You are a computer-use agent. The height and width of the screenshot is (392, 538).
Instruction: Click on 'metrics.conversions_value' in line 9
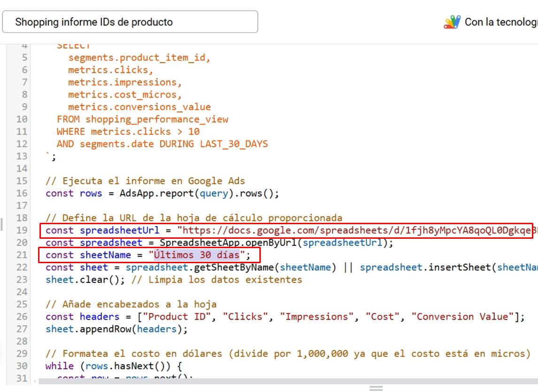139,107
